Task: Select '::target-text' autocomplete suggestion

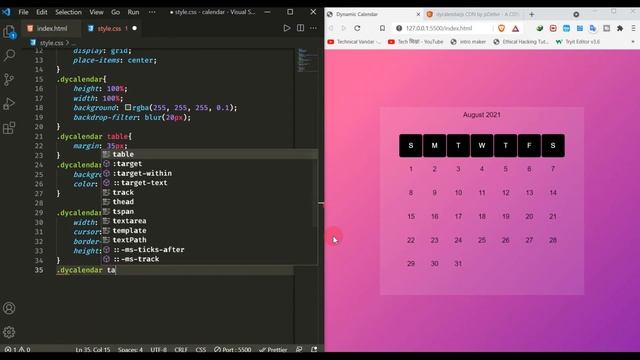Action: click(x=209, y=182)
